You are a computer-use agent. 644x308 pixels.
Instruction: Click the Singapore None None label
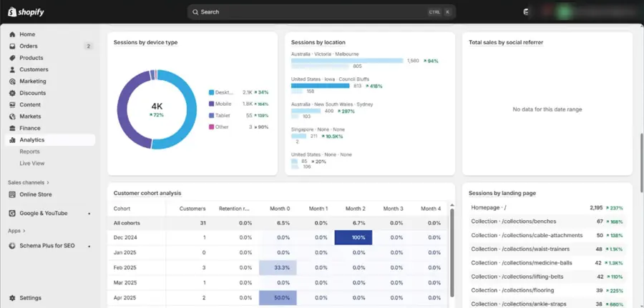tap(318, 129)
